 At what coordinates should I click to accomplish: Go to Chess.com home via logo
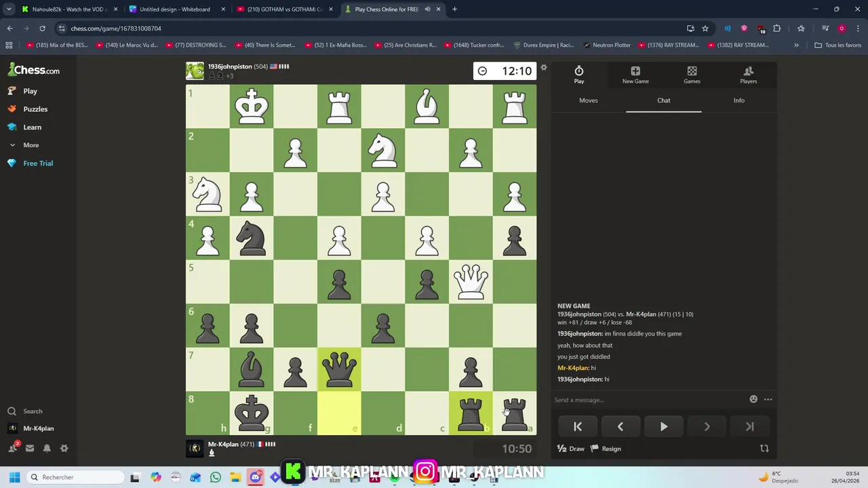tap(34, 70)
